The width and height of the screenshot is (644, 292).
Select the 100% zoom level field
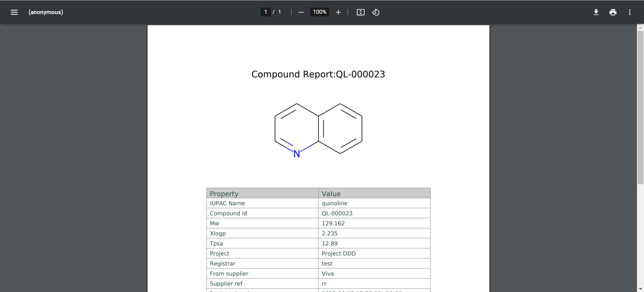coord(319,12)
